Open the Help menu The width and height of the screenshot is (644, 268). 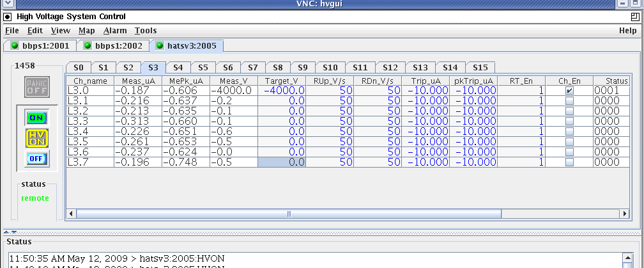tap(627, 31)
